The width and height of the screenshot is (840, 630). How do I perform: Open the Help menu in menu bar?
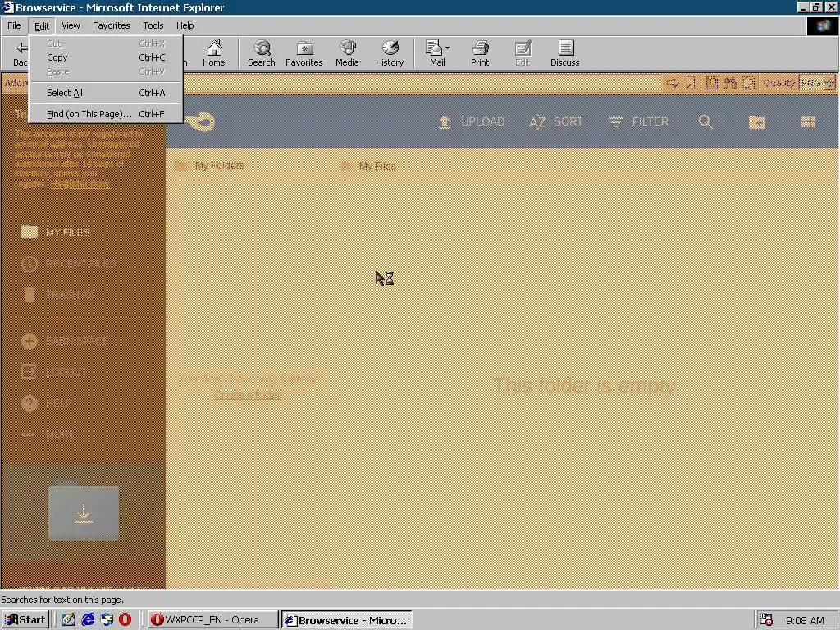[185, 25]
